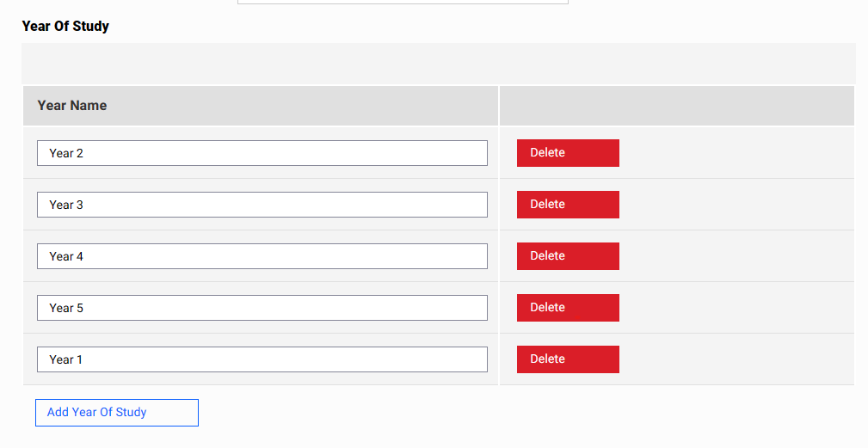Image resolution: width=868 pixels, height=448 pixels.
Task: Click the Year 3 name input field
Action: pyautogui.click(x=262, y=205)
